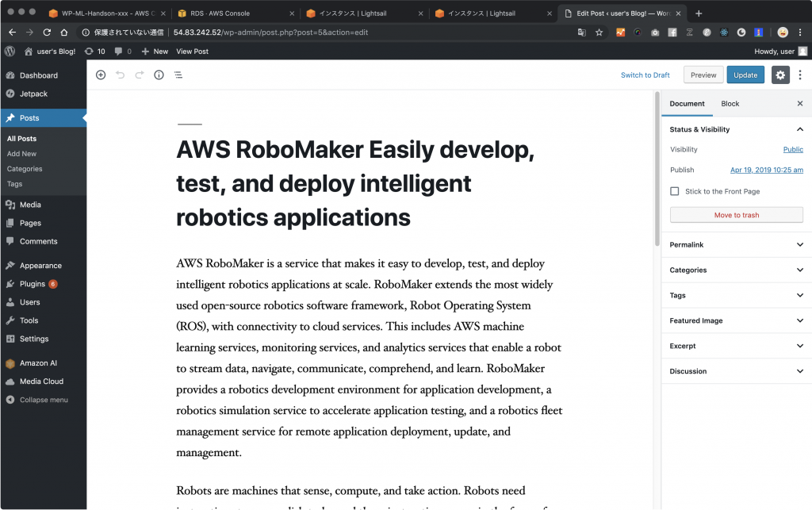Click the browser back arrow

tap(13, 32)
